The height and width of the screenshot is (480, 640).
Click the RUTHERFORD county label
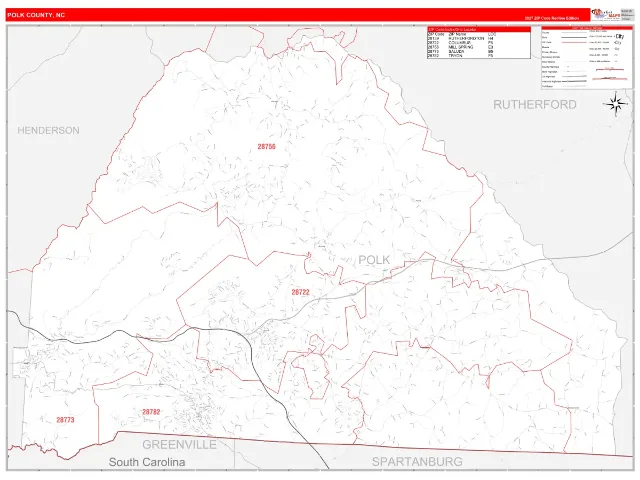(535, 104)
